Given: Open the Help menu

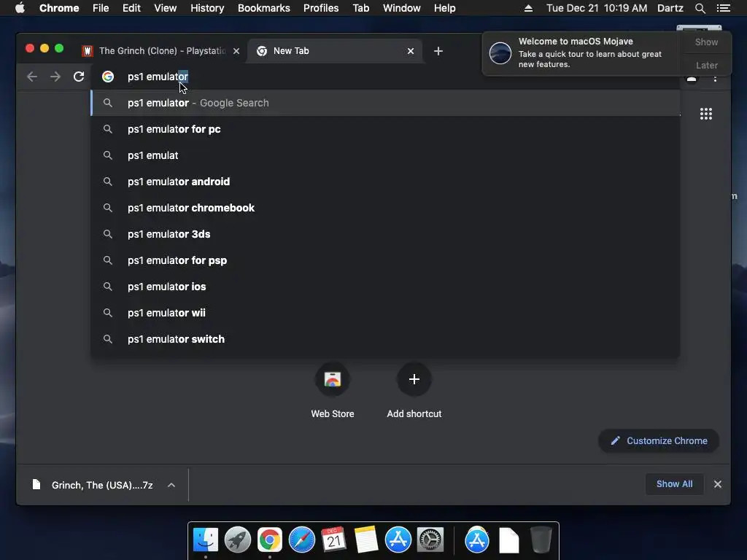Looking at the screenshot, I should point(444,8).
